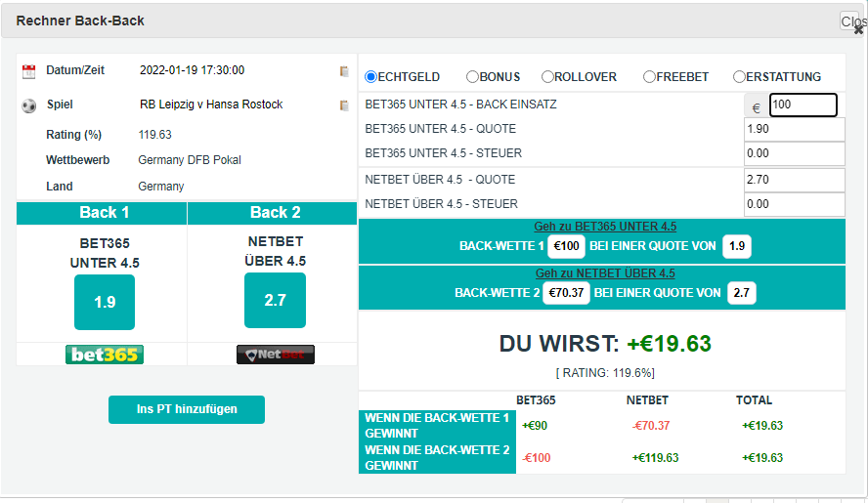Open the Geh zu BET365 UNTER 4.5 link
Screen dimensions: 868x503
click(605, 227)
